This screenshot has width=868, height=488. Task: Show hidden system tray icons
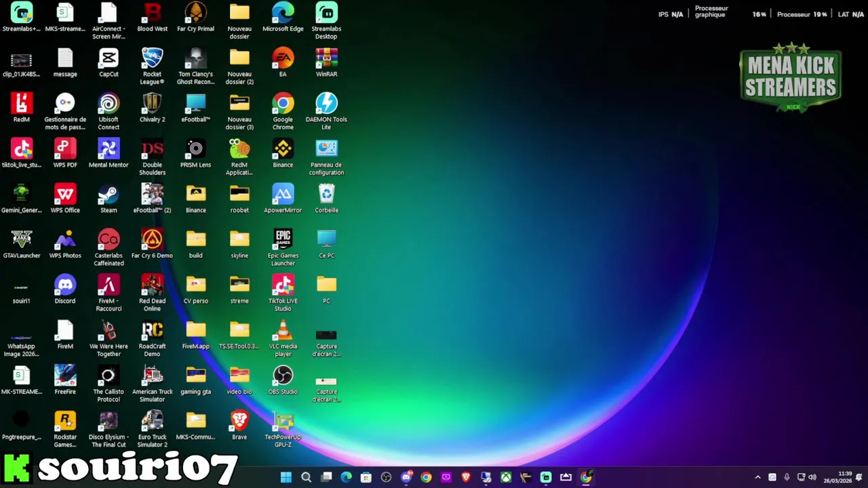tap(757, 477)
